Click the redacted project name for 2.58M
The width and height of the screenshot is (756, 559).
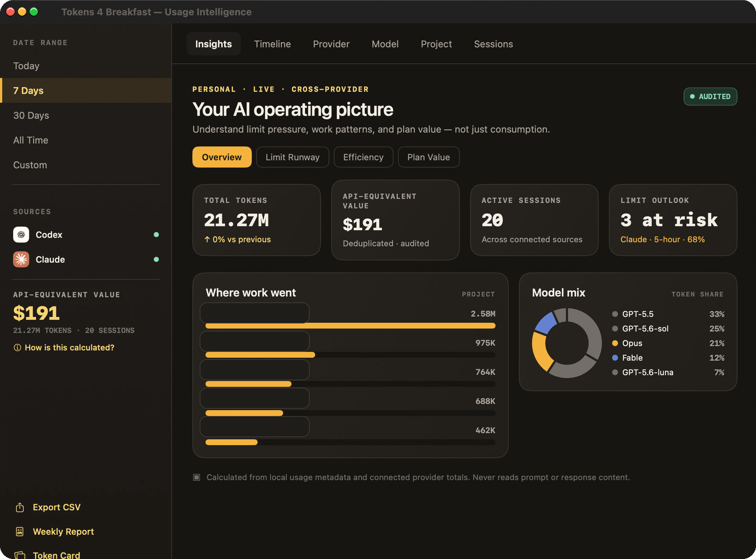click(x=255, y=313)
